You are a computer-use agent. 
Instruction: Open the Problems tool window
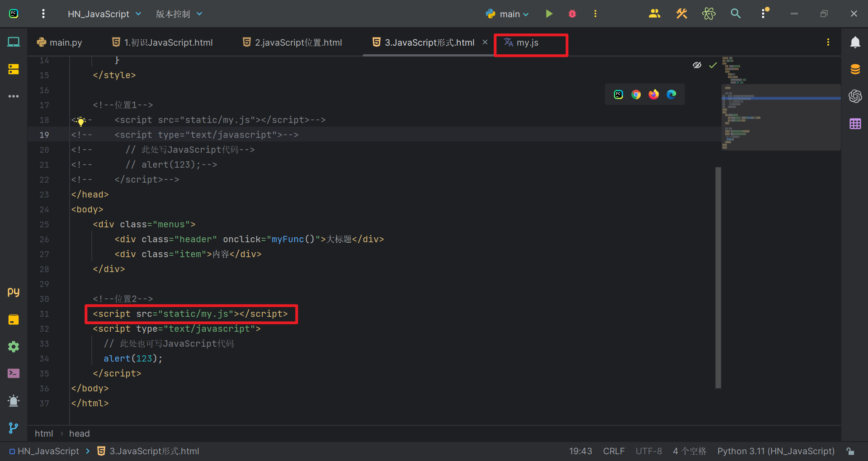point(14,400)
